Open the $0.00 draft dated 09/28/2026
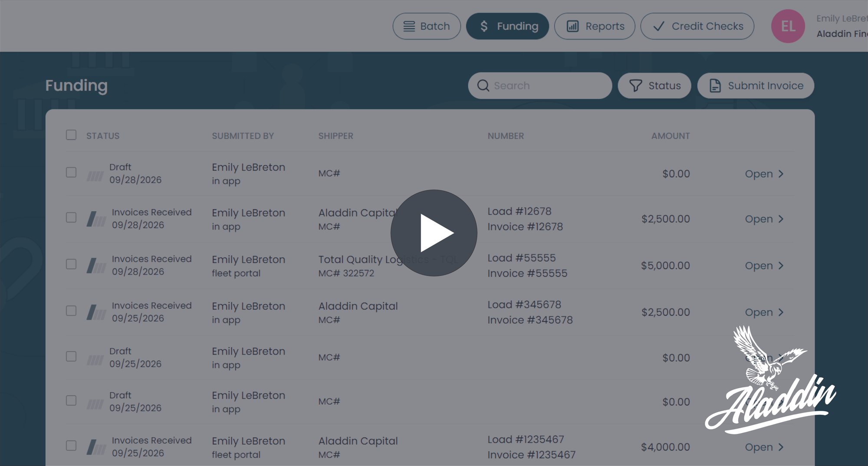Image resolution: width=868 pixels, height=466 pixels. 764,174
